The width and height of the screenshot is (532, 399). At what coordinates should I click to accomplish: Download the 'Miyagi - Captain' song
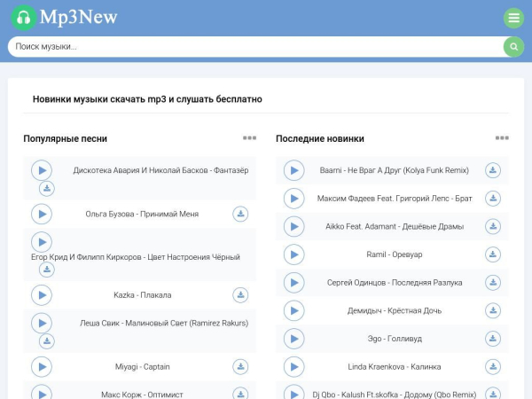point(240,367)
